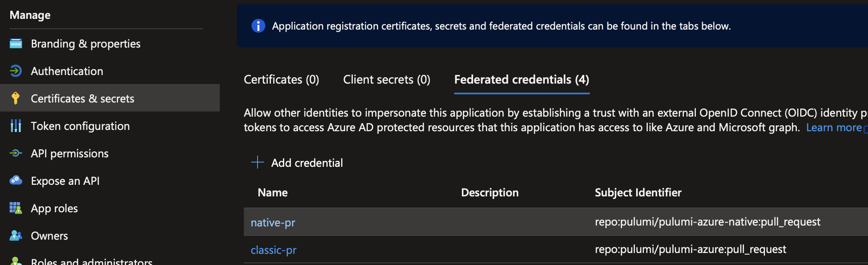Click the plus icon beside Add credential

257,162
